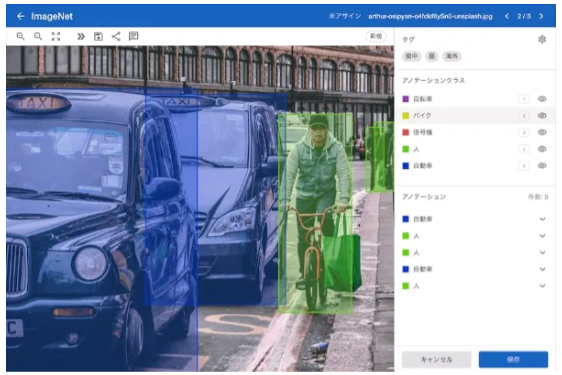Select the 信号機 annotation class row
Screen dimensions: 562x375
pyautogui.click(x=475, y=132)
